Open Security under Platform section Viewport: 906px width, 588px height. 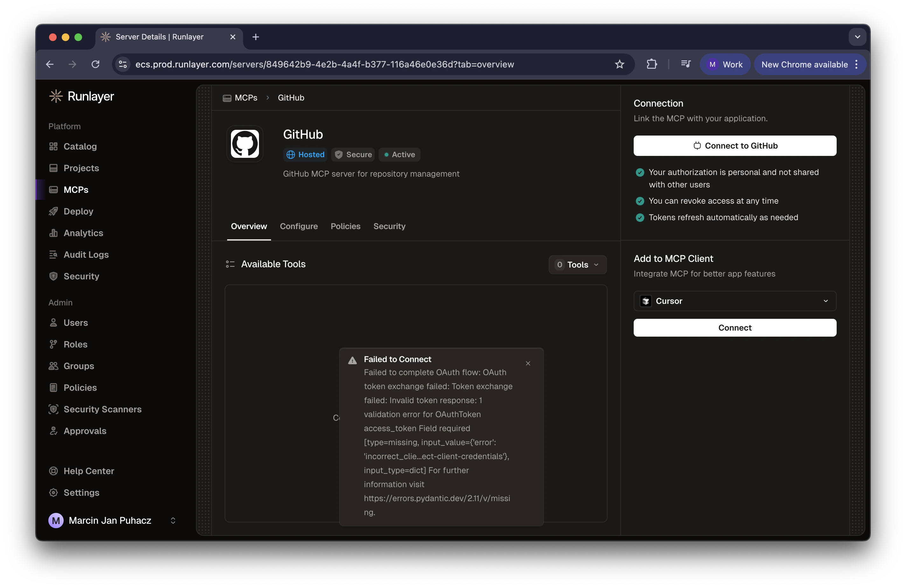[x=81, y=276]
